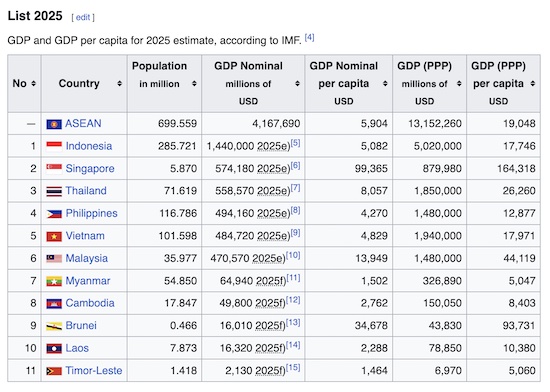This screenshot has width=550, height=392.
Task: Click the Malaysia flag icon
Action: 54,259
